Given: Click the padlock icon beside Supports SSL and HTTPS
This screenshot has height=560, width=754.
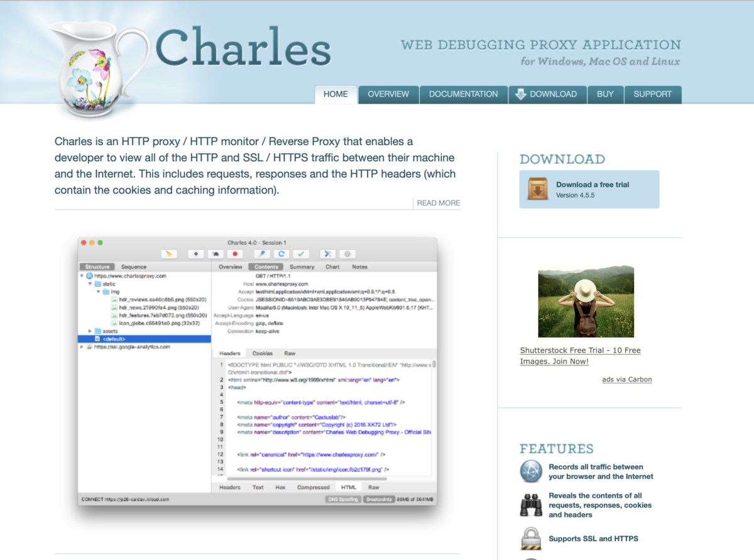Looking at the screenshot, I should pos(531,539).
